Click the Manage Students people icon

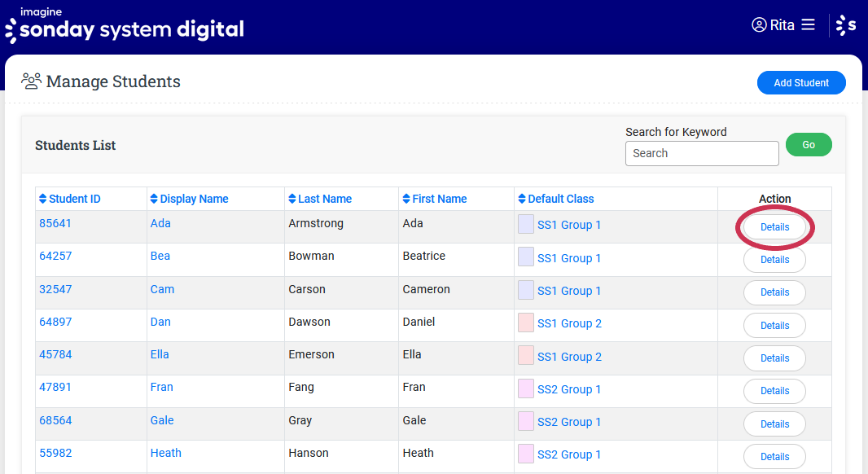[31, 81]
